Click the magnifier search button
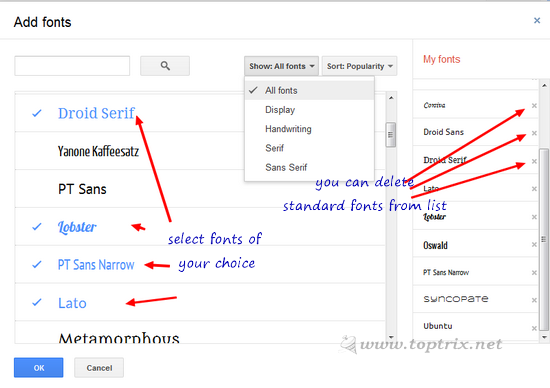Screen dimensions: 550x388 pyautogui.click(x=165, y=66)
